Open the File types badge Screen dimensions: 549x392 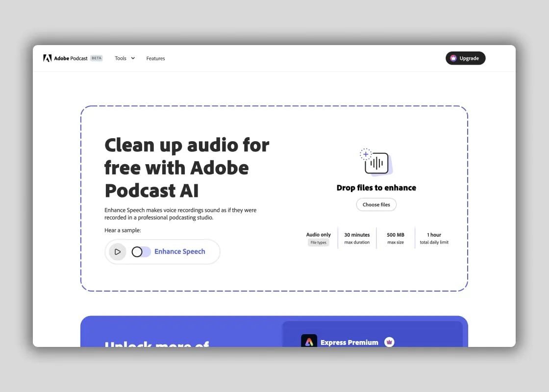[x=318, y=243]
